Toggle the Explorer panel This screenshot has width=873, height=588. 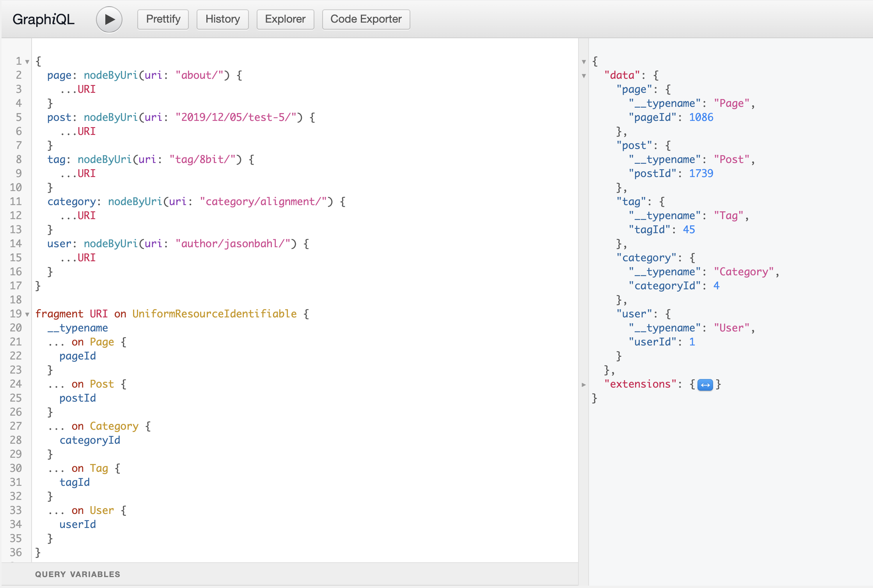click(285, 19)
